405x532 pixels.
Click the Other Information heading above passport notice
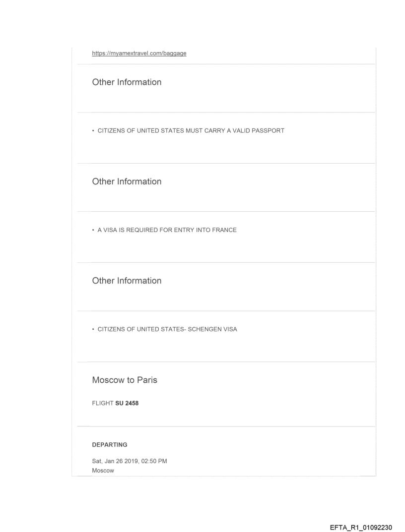click(127, 82)
